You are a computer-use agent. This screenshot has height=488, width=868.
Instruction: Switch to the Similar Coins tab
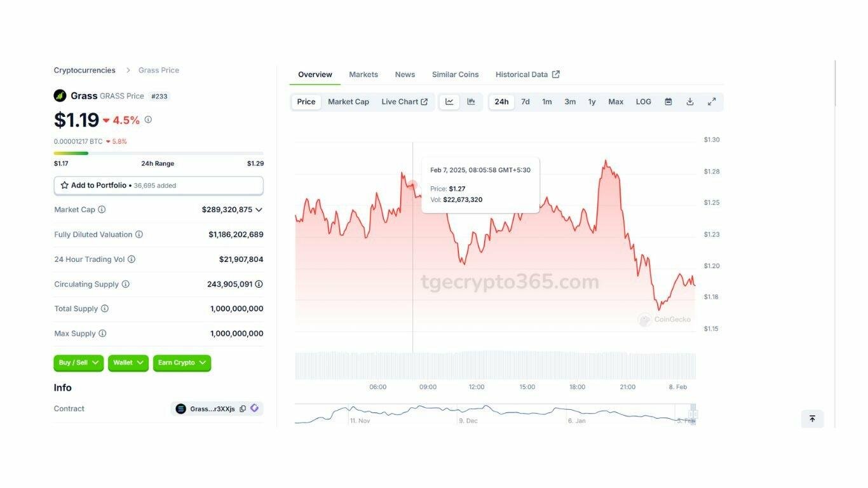[x=456, y=74]
